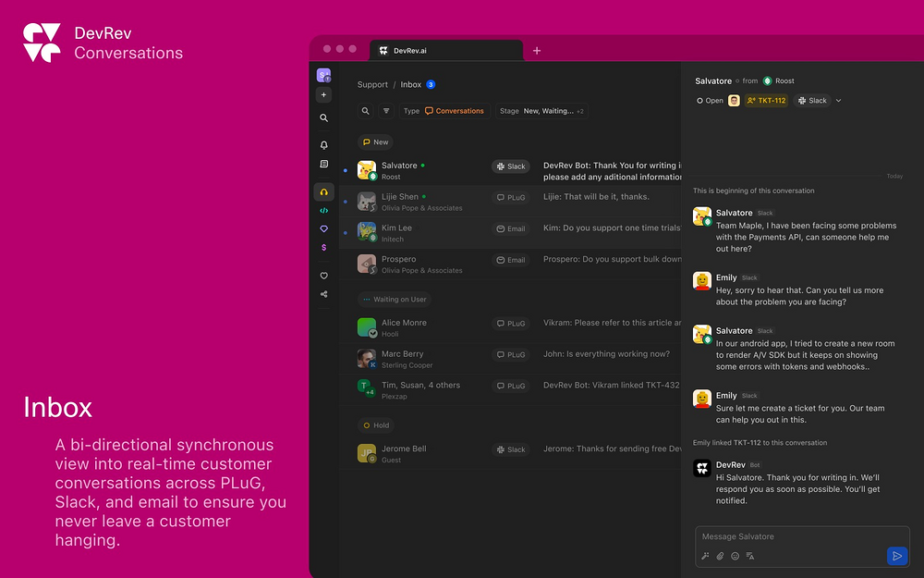Open Salvatore conversation row
Viewport: 924px width, 578px height.
[510, 170]
